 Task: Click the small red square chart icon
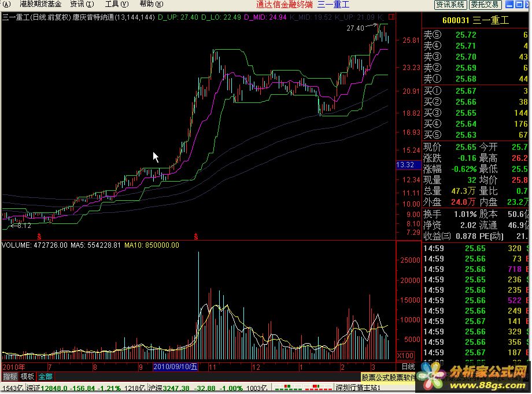pos(391,17)
